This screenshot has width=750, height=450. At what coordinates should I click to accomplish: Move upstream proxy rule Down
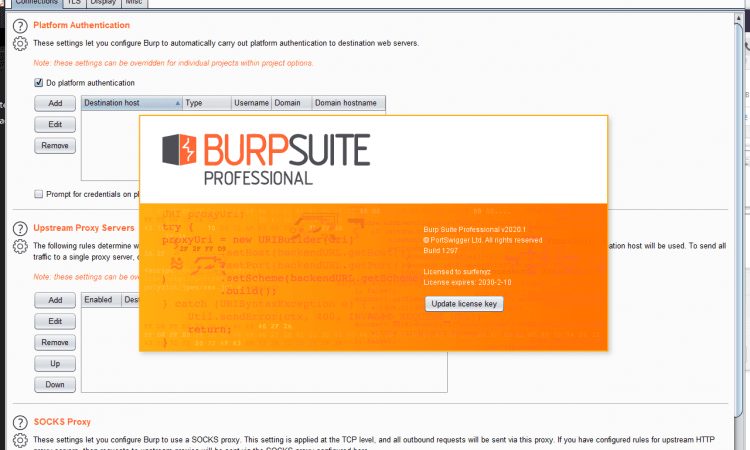pos(55,384)
